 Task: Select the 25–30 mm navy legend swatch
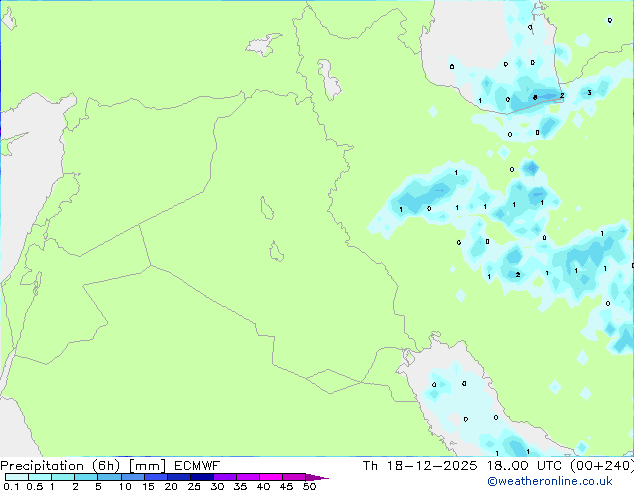[x=202, y=477]
